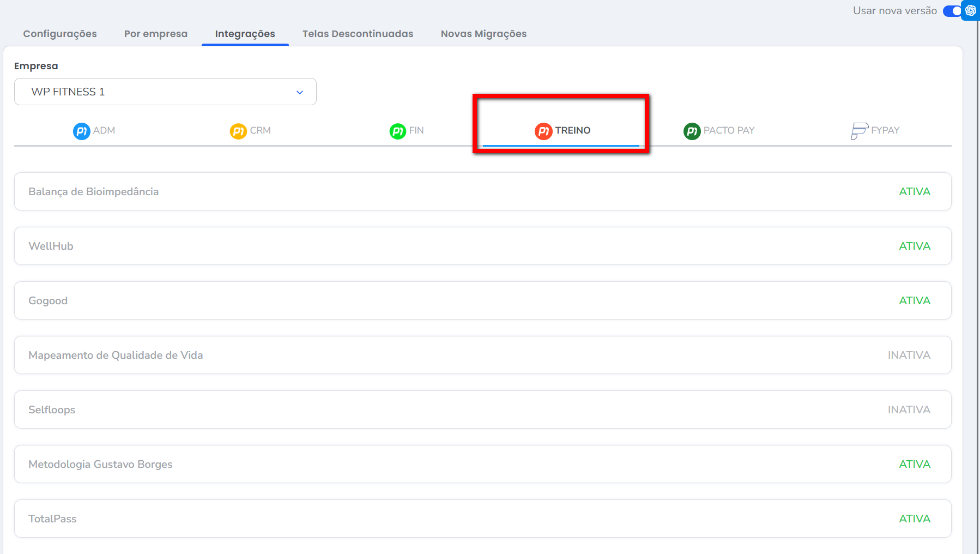Click the green FIN module icon

point(397,131)
